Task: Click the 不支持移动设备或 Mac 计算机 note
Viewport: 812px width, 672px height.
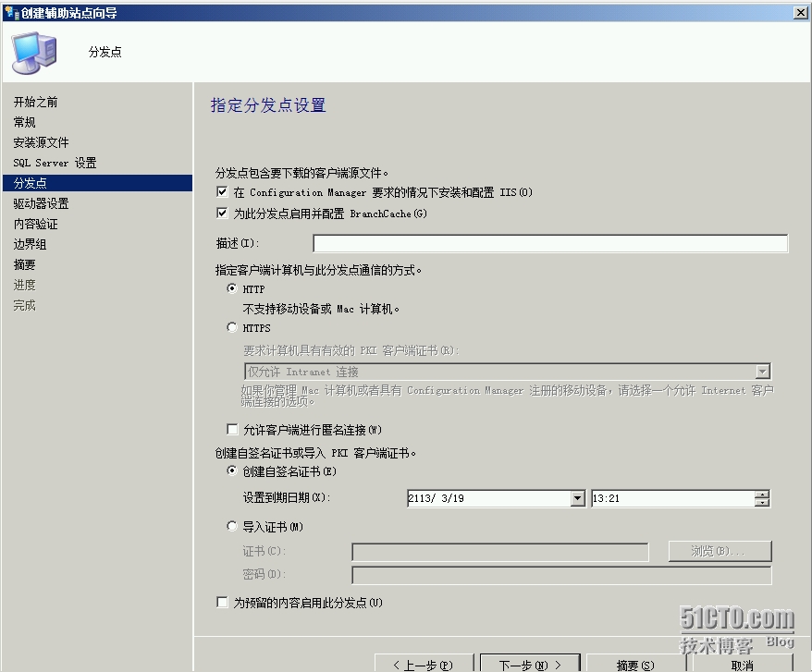Action: coord(321,309)
